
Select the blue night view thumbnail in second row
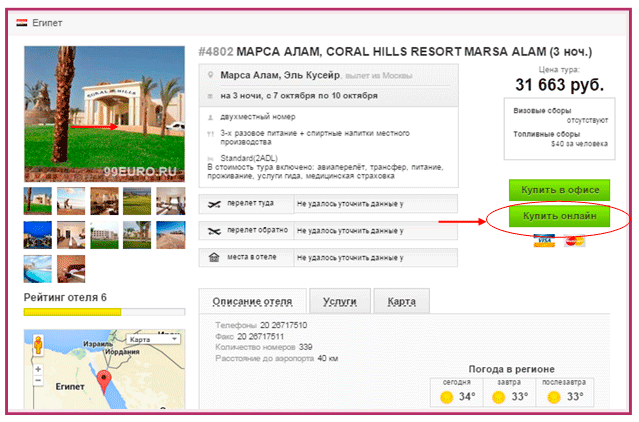[x=38, y=235]
